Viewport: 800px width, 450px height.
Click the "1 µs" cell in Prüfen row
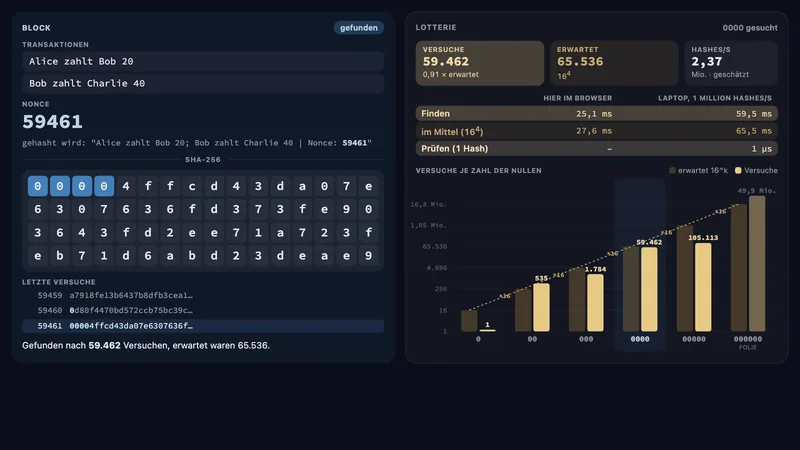pos(761,148)
